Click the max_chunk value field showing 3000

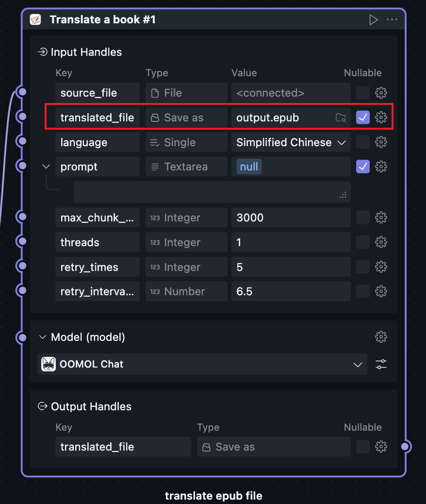[x=291, y=218]
